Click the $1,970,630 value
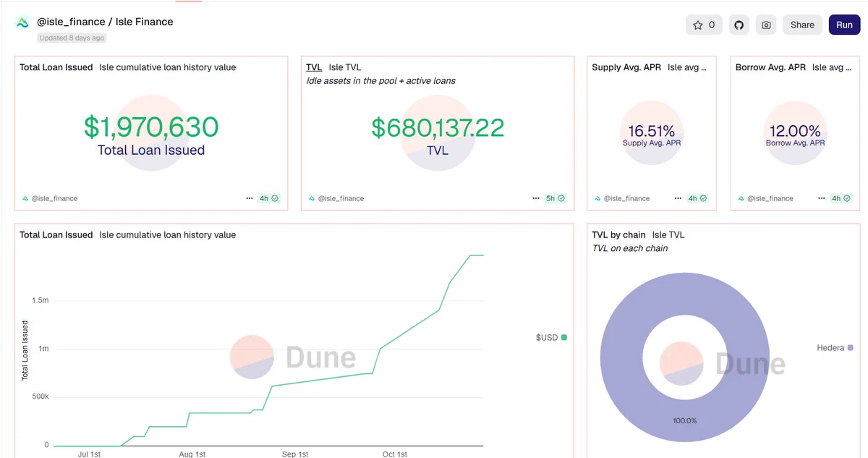 coord(151,127)
